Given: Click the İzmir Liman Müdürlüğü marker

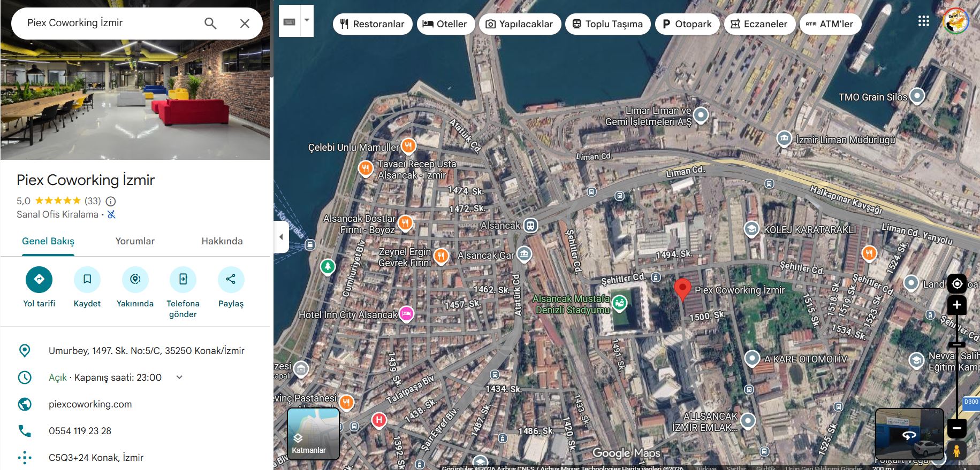Looking at the screenshot, I should [784, 139].
